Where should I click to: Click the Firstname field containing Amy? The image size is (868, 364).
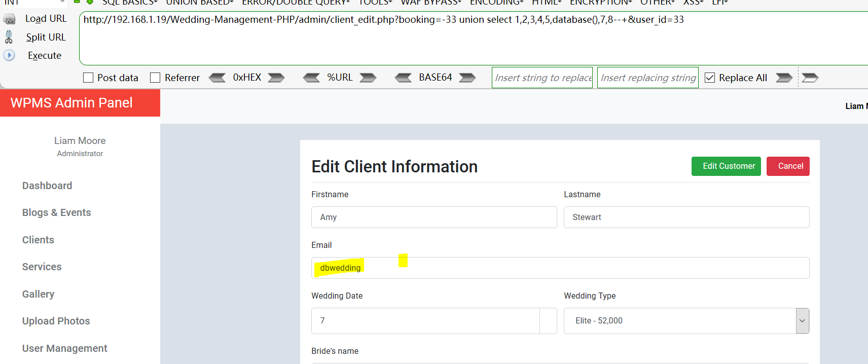(434, 217)
